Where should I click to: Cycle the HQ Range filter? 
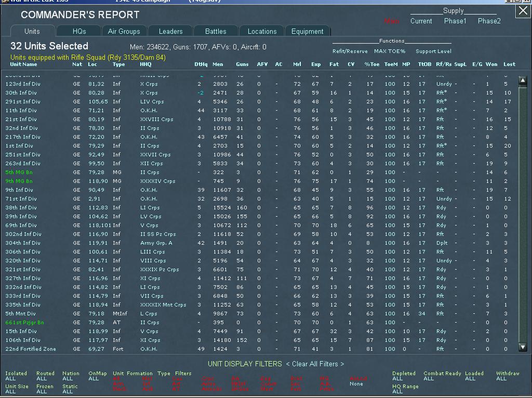pos(405,389)
